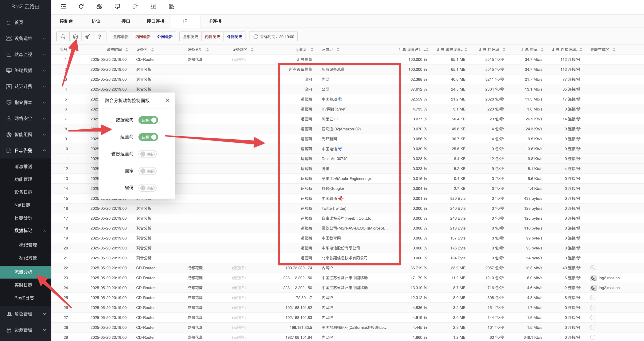Click the 内网最新 button
Image resolution: width=644 pixels, height=341 pixels.
coord(143,37)
